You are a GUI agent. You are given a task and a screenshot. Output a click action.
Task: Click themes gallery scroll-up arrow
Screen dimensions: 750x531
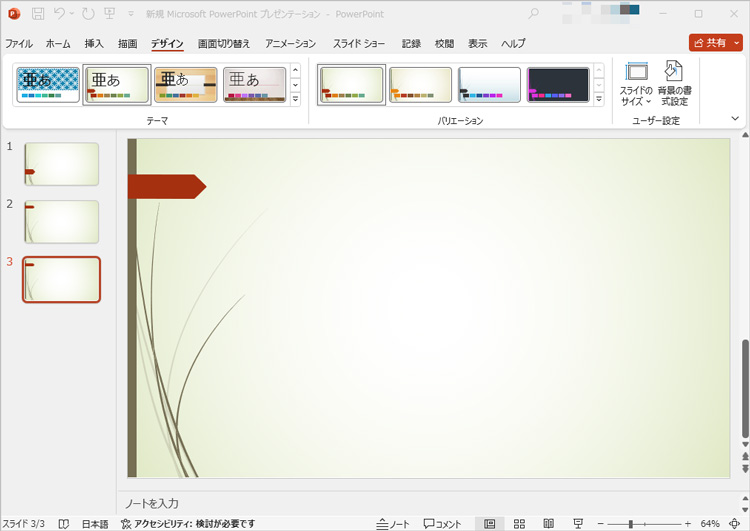(x=296, y=70)
